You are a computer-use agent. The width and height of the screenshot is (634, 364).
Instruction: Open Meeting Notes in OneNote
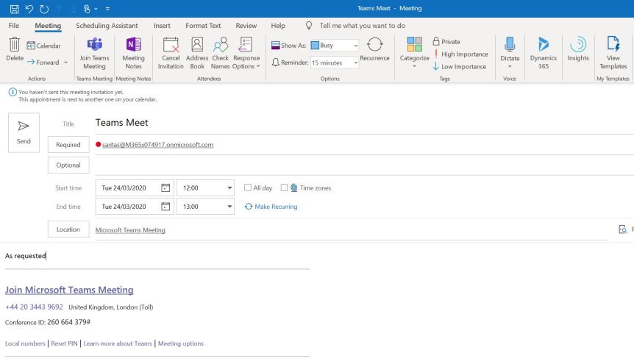click(x=133, y=46)
